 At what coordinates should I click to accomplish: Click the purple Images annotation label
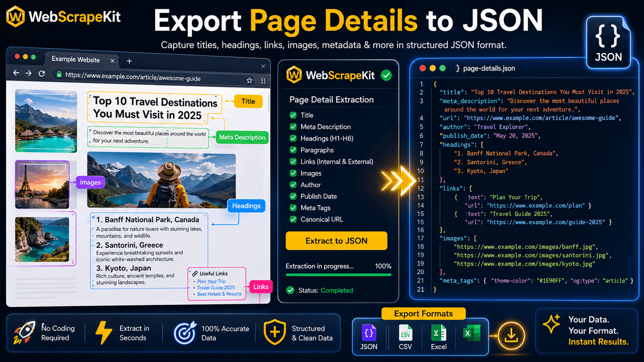(x=90, y=182)
